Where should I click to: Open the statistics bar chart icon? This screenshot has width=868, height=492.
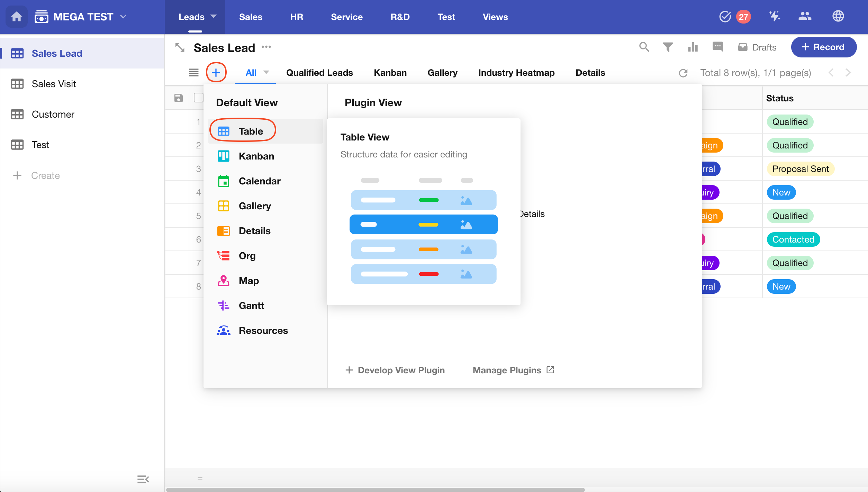pos(693,47)
